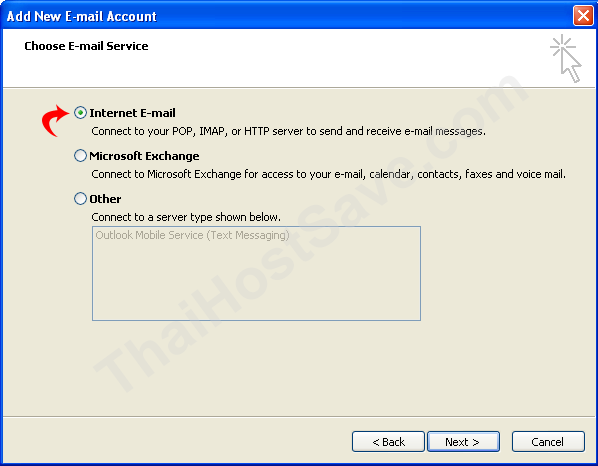Image resolution: width=598 pixels, height=466 pixels.
Task: Click the Choose E-mail Service heading
Action: (x=86, y=46)
